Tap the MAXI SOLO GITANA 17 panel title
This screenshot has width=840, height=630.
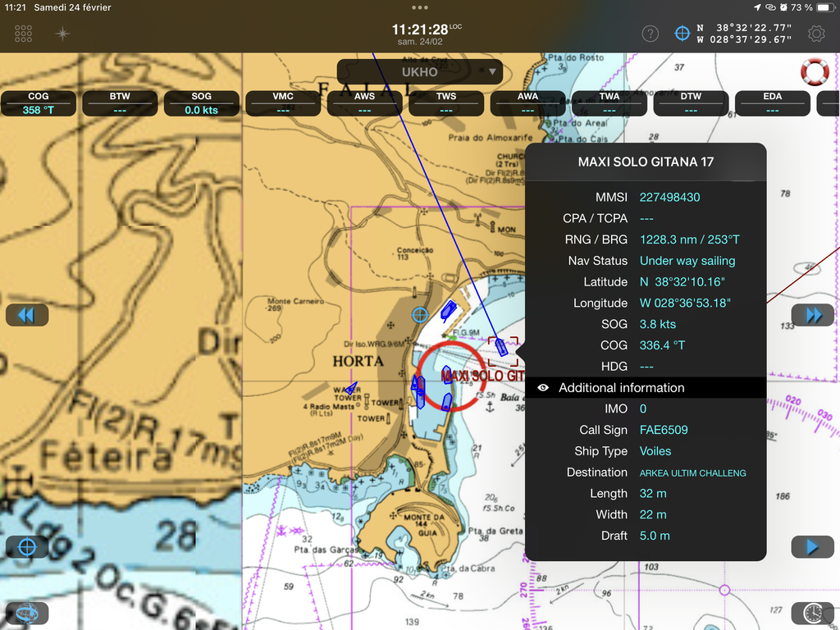[x=646, y=162]
